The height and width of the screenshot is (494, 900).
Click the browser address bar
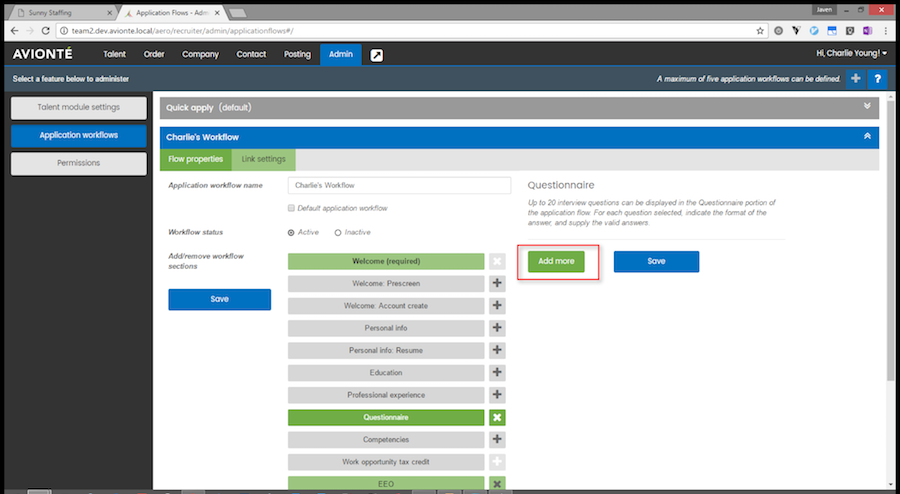click(410, 31)
